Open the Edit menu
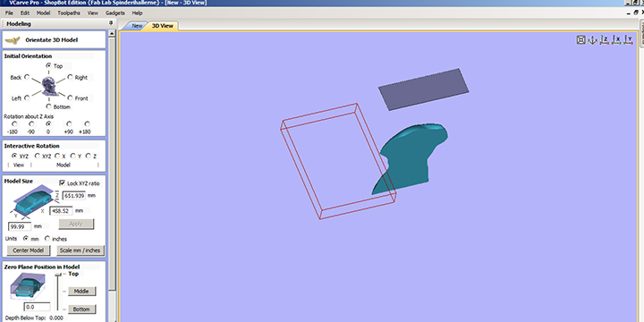The height and width of the screenshot is (322, 644). [x=25, y=13]
